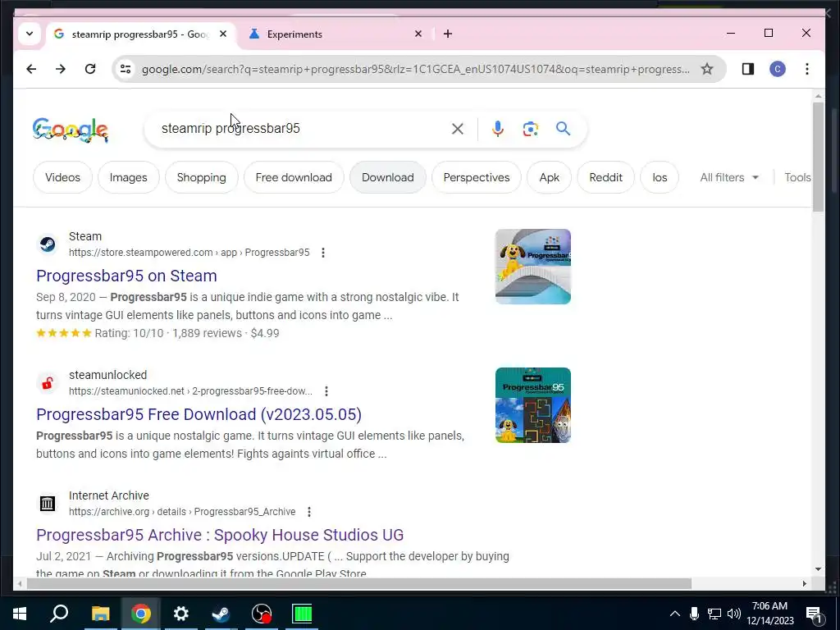Image resolution: width=840 pixels, height=630 pixels.
Task: Open search Tools
Action: (x=797, y=177)
